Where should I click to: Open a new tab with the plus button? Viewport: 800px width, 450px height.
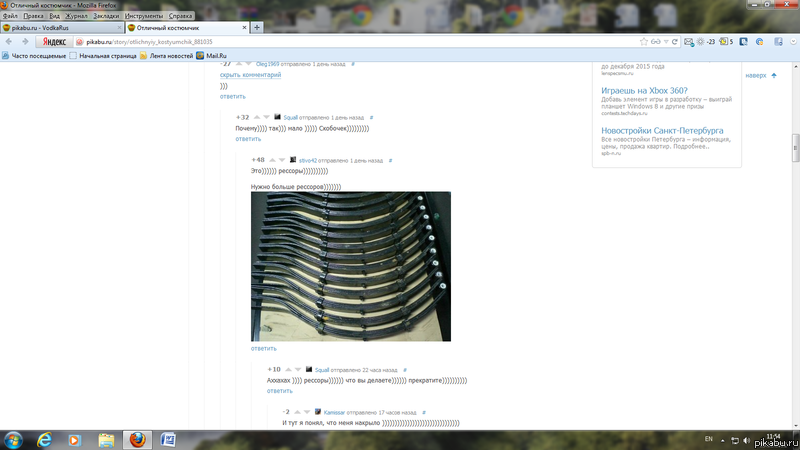tap(257, 28)
